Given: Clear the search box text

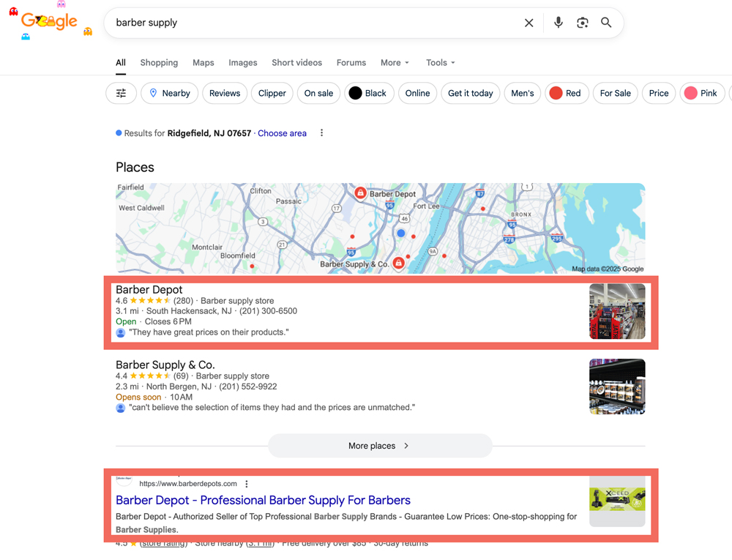Looking at the screenshot, I should coord(529,23).
